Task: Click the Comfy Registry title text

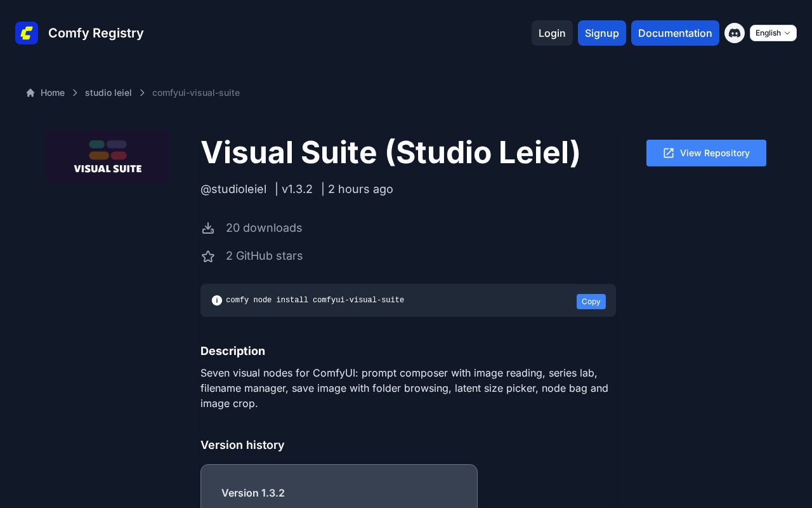Action: [96, 33]
